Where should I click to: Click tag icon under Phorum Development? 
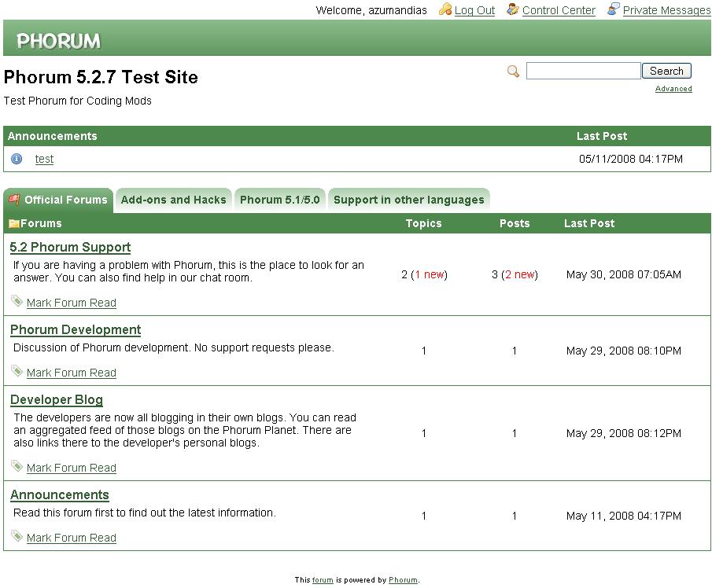tap(17, 371)
